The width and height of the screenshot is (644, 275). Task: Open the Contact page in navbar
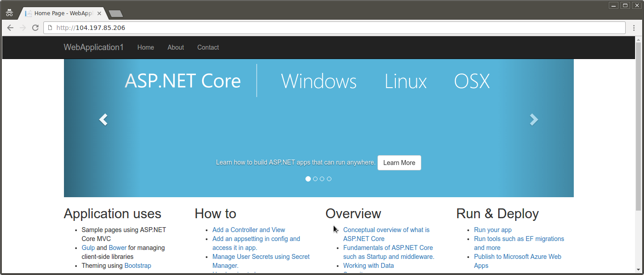pos(208,47)
